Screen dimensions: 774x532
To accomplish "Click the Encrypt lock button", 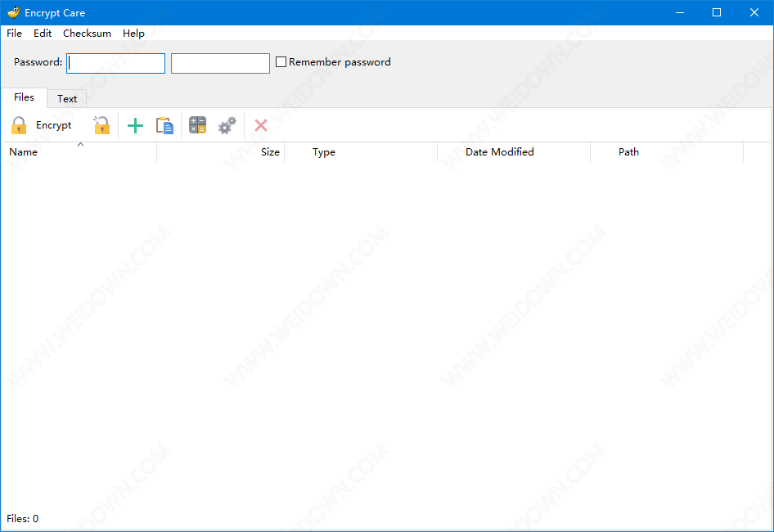I will pyautogui.click(x=42, y=125).
